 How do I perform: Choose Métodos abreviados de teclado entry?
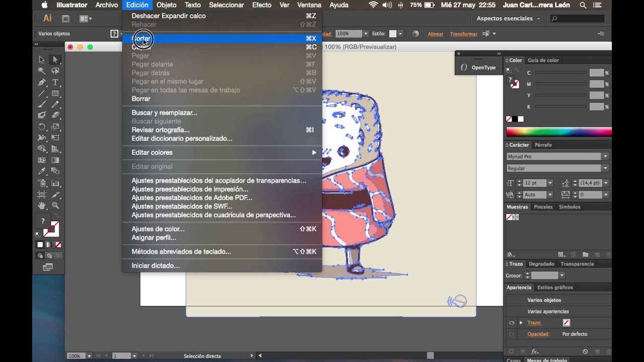[x=222, y=251]
